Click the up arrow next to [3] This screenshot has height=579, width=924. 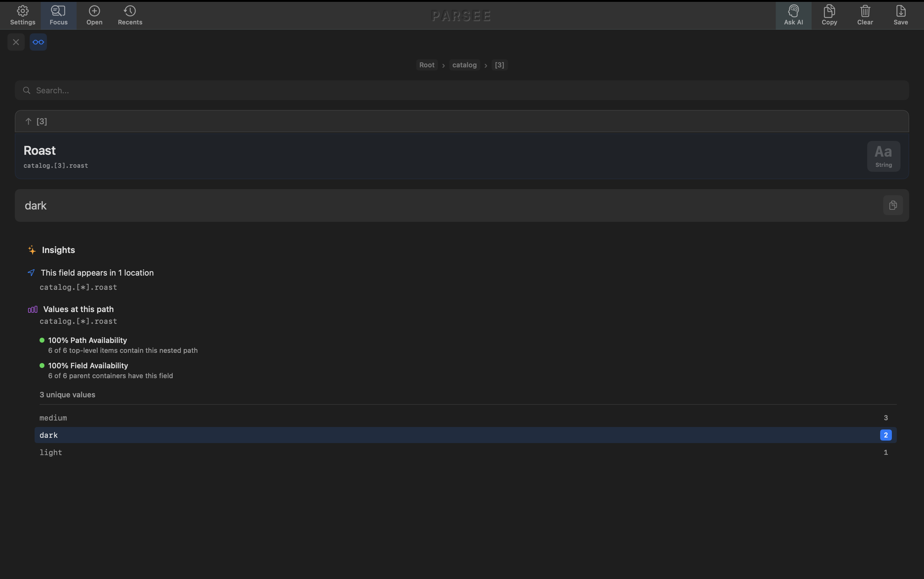pos(28,121)
